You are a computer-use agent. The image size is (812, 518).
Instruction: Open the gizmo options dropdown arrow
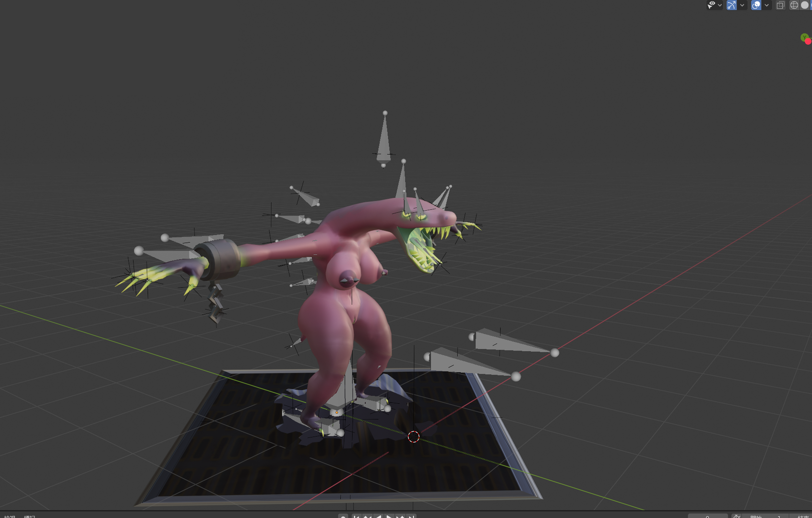click(742, 5)
